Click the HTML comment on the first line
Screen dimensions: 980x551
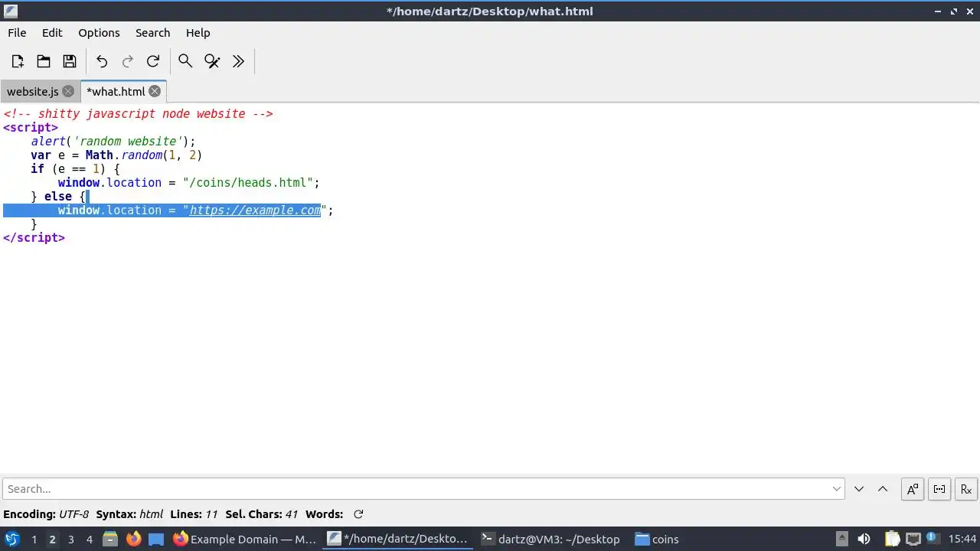[138, 114]
